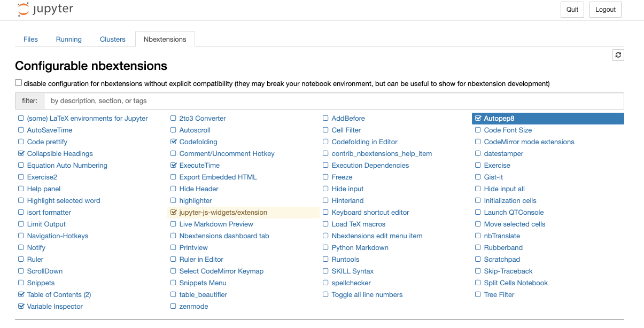Click the Logout button
644x328 pixels.
click(606, 10)
